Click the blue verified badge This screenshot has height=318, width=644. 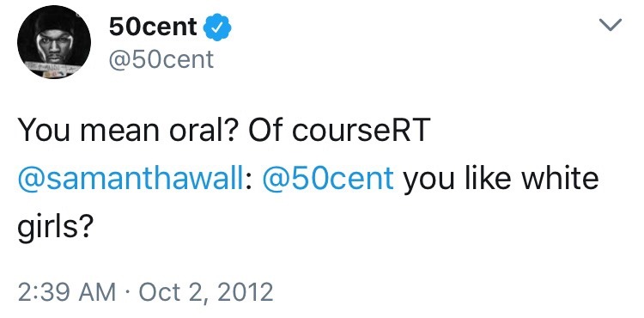pyautogui.click(x=218, y=28)
